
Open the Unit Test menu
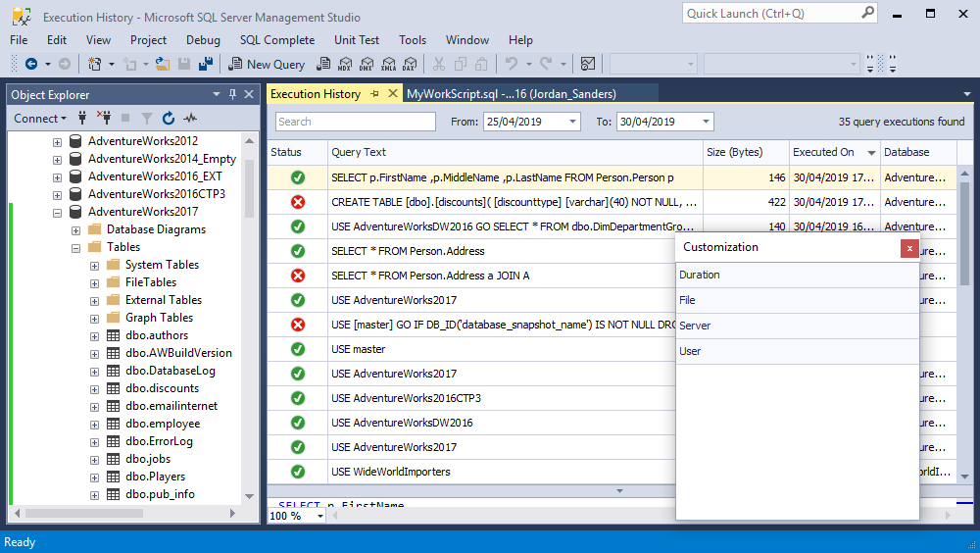coord(357,40)
